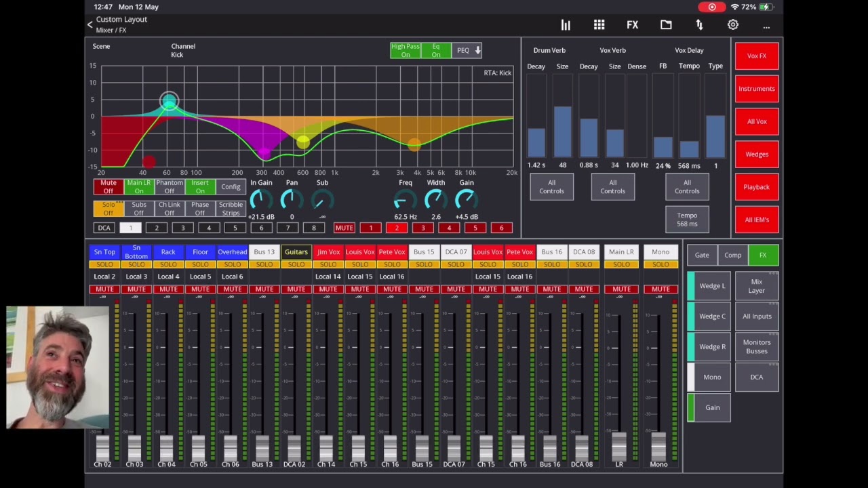Select mute group 2 button
This screenshot has height=488, width=868.
[397, 228]
